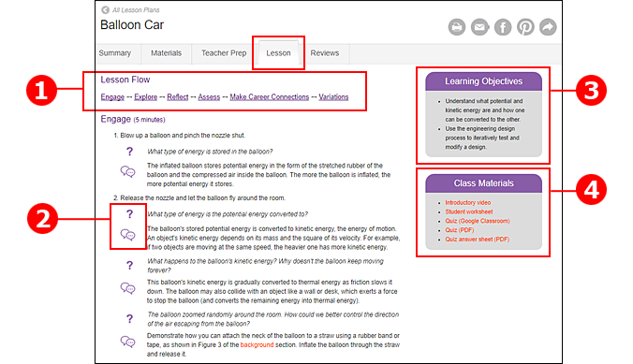Click speech bubble icon beside 'gradually converted to thermal'
This screenshot has width=633, height=364.
tap(128, 287)
